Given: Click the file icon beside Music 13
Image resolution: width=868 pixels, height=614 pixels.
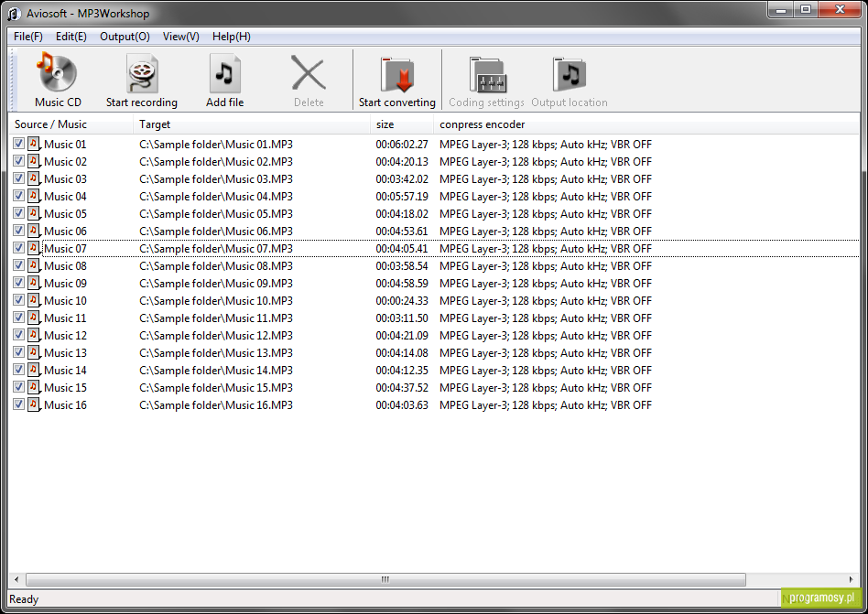Looking at the screenshot, I should pos(34,352).
